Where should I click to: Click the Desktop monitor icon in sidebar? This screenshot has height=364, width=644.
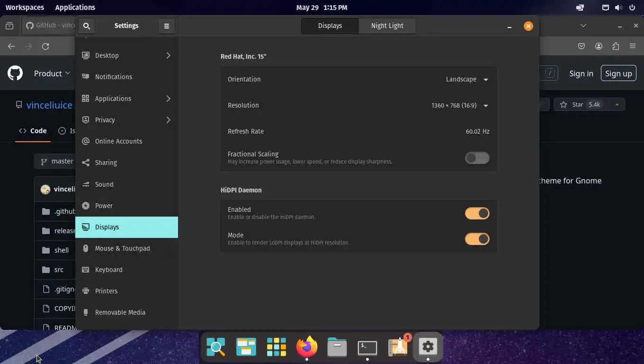[x=86, y=55]
